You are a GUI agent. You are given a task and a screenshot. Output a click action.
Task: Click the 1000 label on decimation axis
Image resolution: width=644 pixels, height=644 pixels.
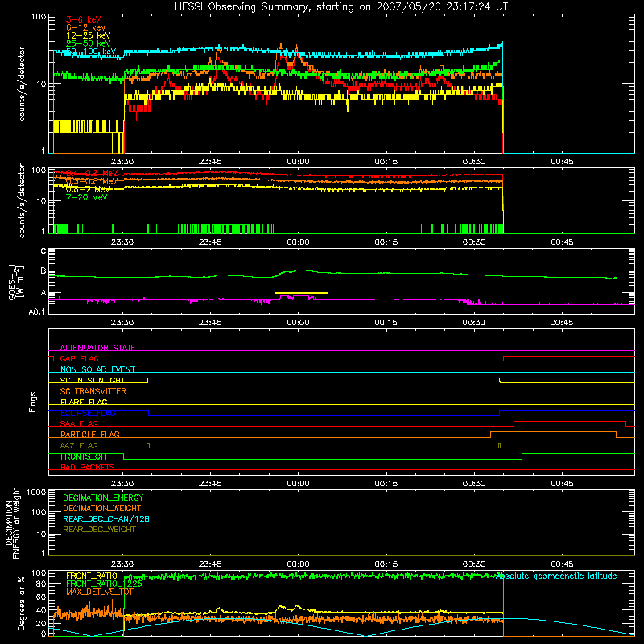pyautogui.click(x=36, y=493)
